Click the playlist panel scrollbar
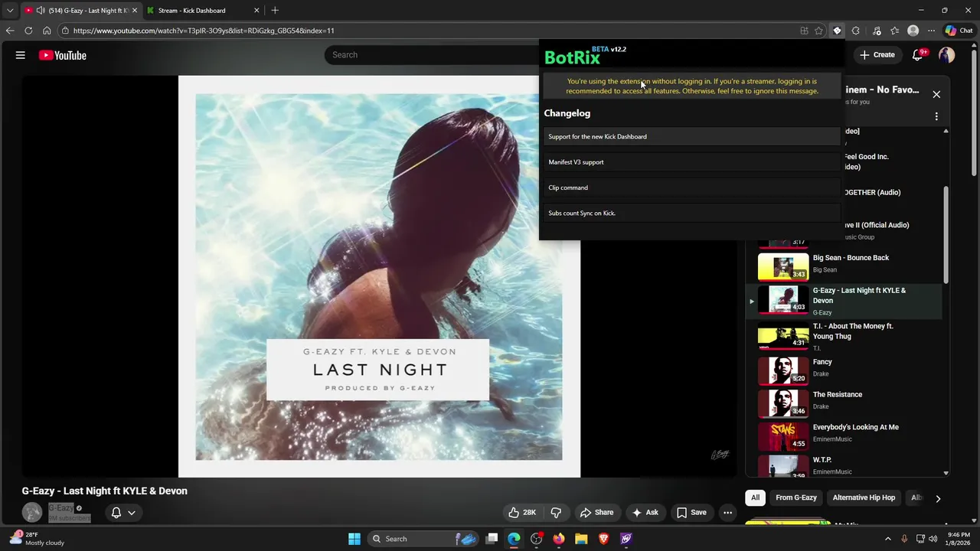This screenshot has height=551, width=980. (x=946, y=233)
